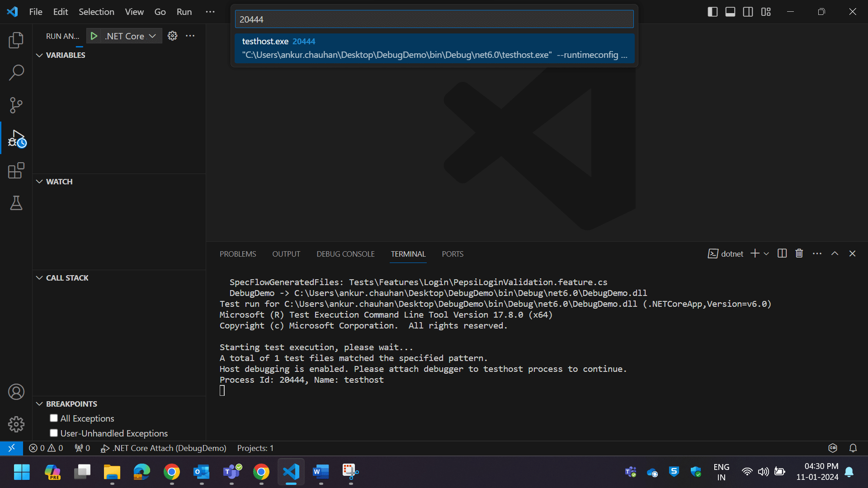Viewport: 868px width, 488px height.
Task: Open .NET Core configuration dropdown
Action: pyautogui.click(x=131, y=36)
